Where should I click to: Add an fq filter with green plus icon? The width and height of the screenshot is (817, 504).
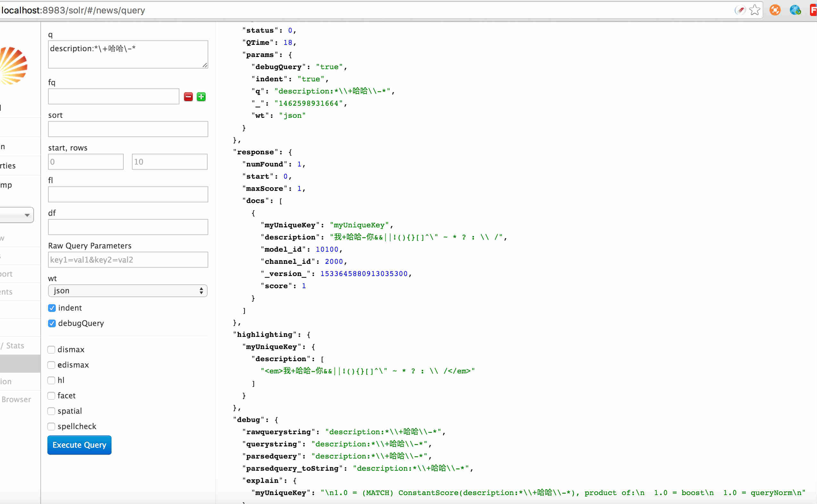(x=201, y=97)
